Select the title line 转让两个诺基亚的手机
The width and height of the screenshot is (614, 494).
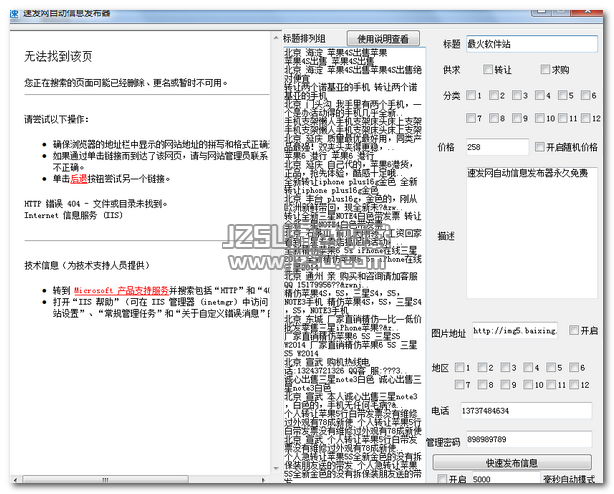point(350,91)
